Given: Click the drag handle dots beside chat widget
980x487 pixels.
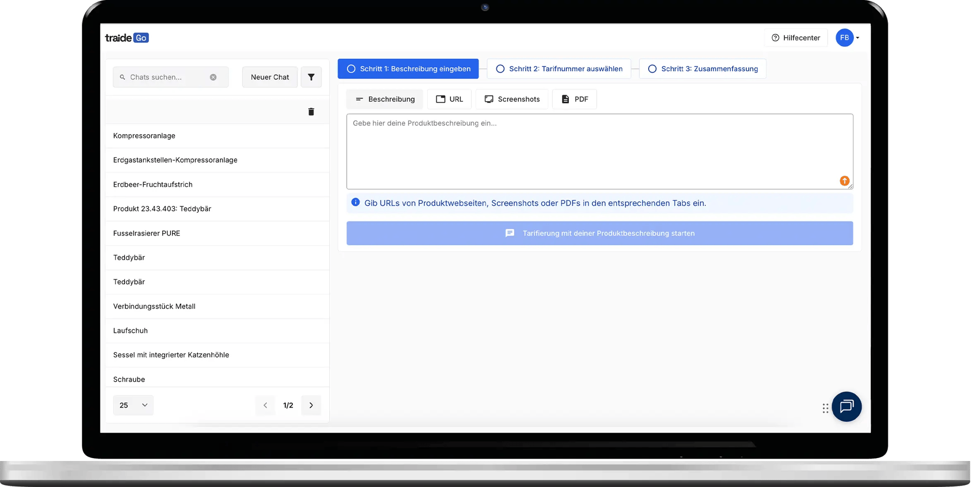Looking at the screenshot, I should (x=826, y=408).
